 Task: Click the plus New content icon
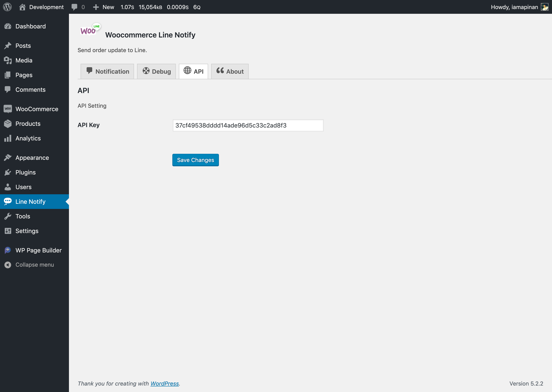point(96,7)
